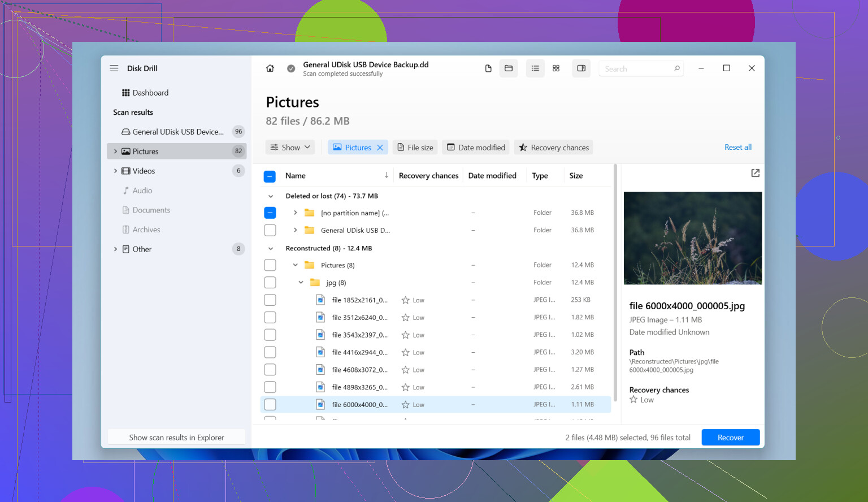The width and height of the screenshot is (868, 502).
Task: Click the grass photo preview thumbnail
Action: 693,238
